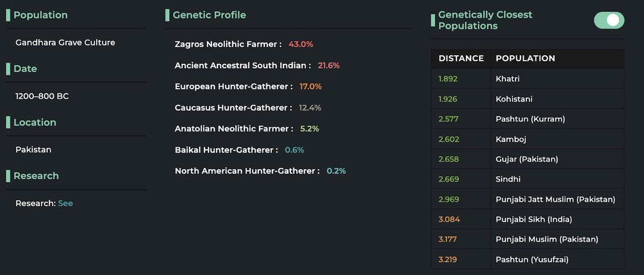Click the Punjabi Sikh (India) entry

click(527, 219)
